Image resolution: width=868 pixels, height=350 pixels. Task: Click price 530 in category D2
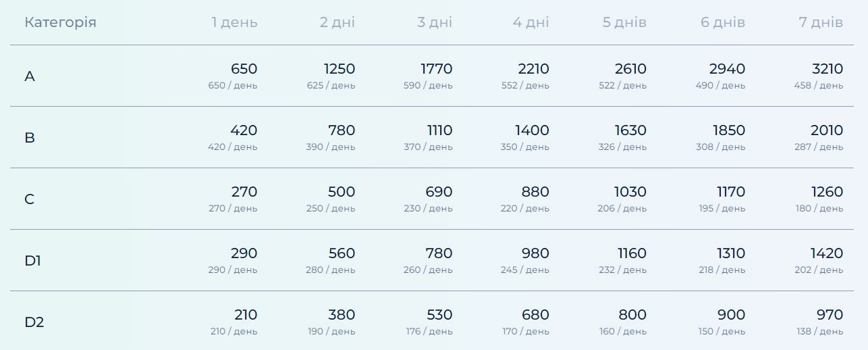click(x=439, y=315)
